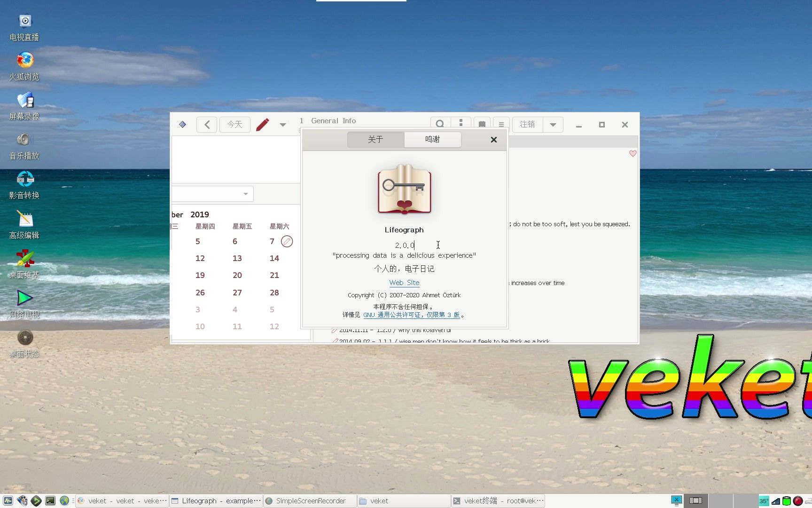
Task: Switch to Lifeograph taskbar entry
Action: pyautogui.click(x=216, y=501)
